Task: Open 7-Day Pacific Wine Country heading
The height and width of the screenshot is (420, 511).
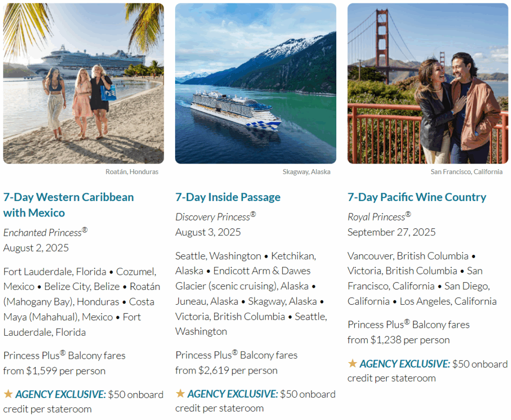Action: (417, 197)
